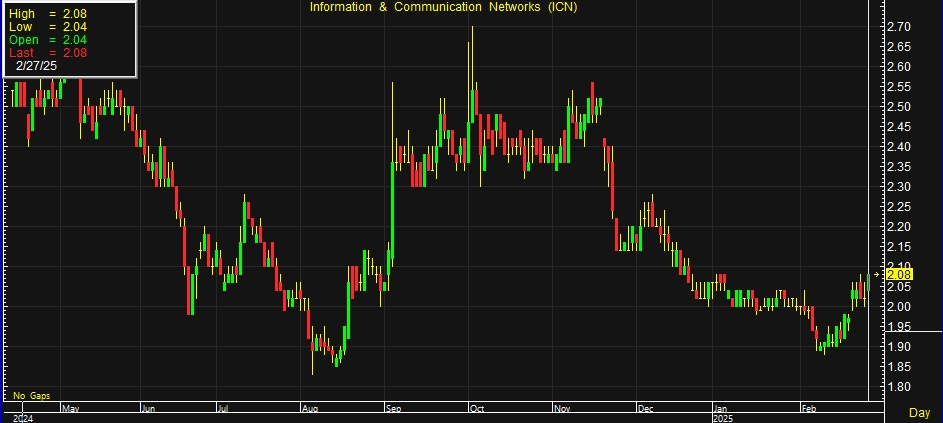Image resolution: width=943 pixels, height=423 pixels.
Task: Click the Feb label on time axis
Action: pyautogui.click(x=808, y=408)
